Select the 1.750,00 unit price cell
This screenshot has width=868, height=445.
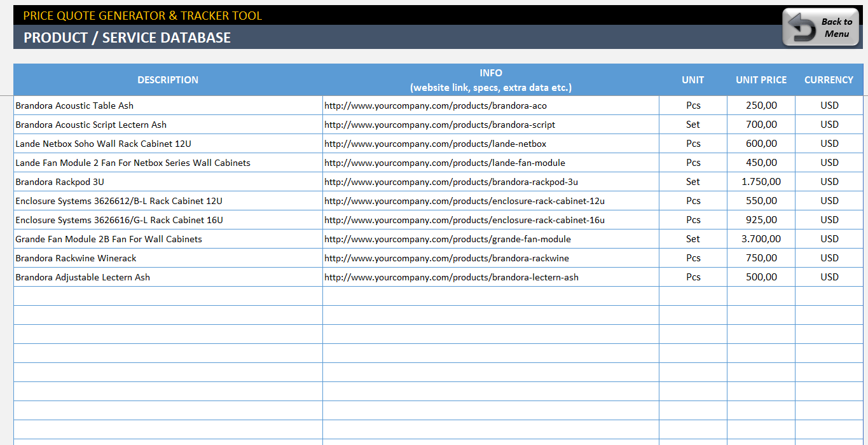pyautogui.click(x=761, y=182)
